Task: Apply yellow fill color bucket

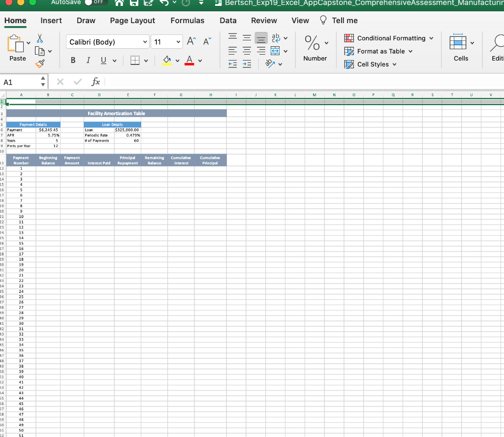Action: [x=167, y=60]
